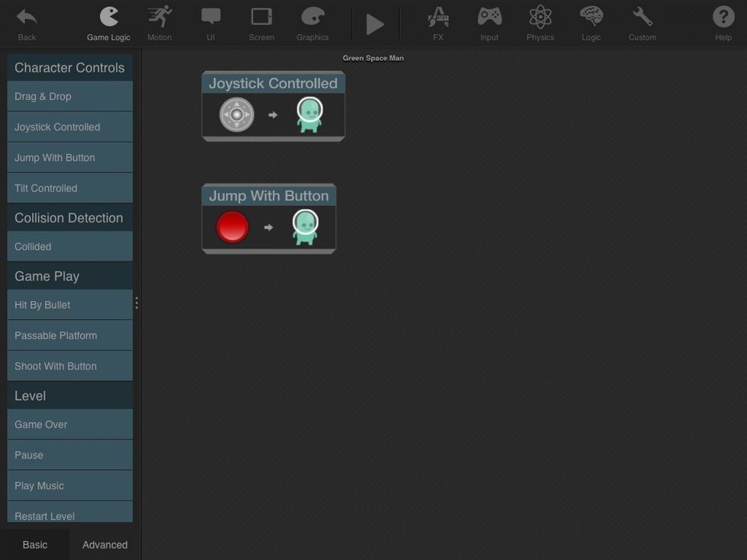Open Help via the question mark icon

pos(721,21)
